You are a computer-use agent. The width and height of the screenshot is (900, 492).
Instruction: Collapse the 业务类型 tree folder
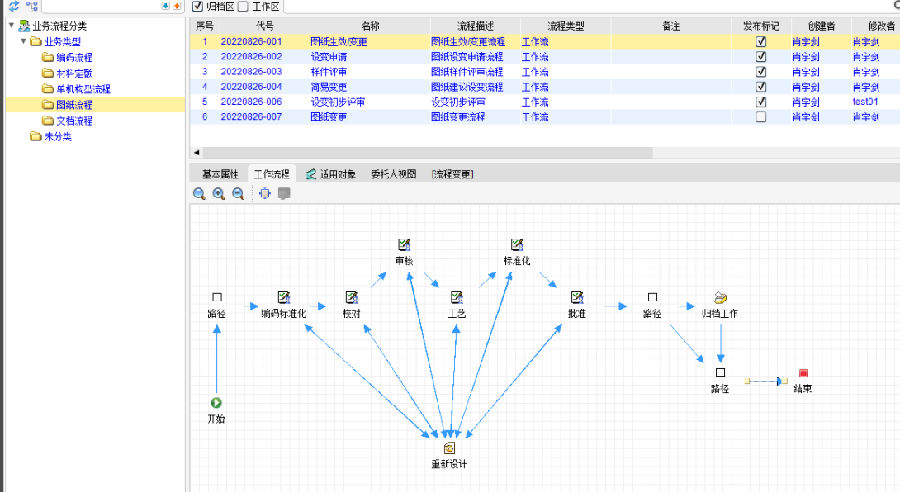(x=23, y=41)
